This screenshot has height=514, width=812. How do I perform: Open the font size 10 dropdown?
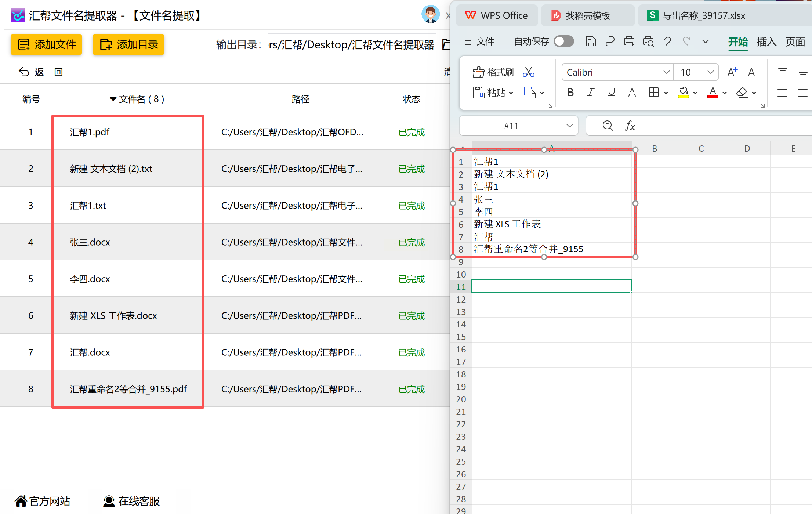[x=710, y=72]
